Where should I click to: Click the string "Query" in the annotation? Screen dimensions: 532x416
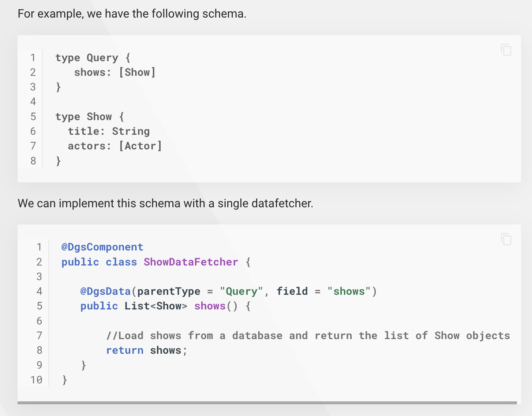coord(241,291)
